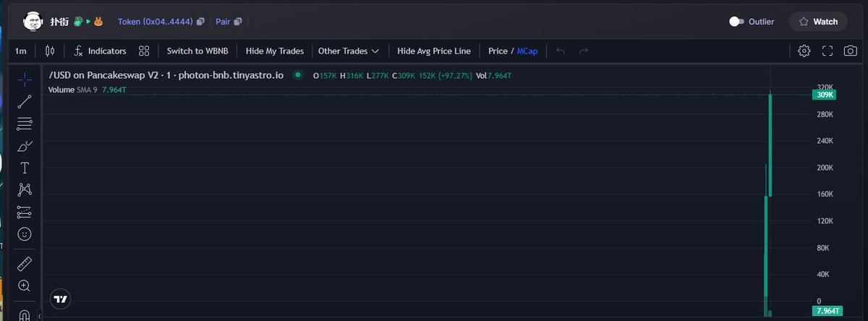
Task: Switch chart to MCap view
Action: coord(527,51)
